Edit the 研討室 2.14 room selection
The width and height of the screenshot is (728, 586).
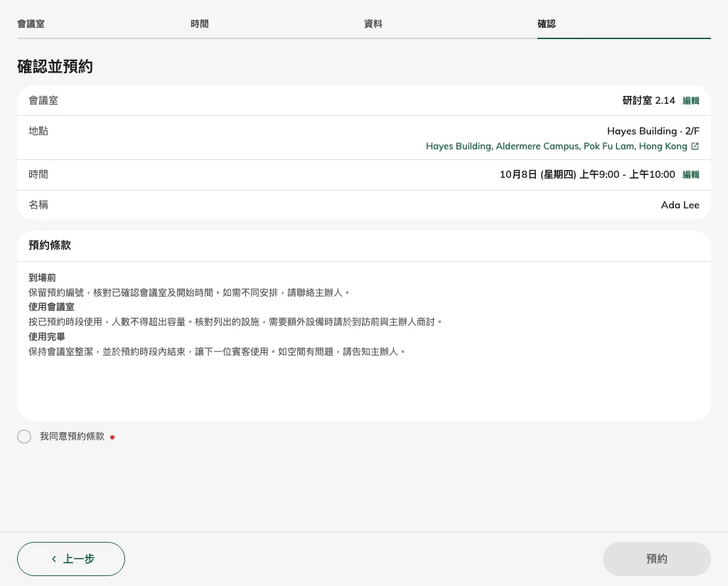pyautogui.click(x=691, y=101)
